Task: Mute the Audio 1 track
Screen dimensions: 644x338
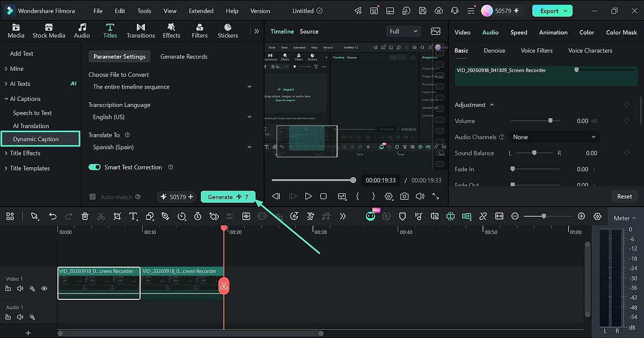Action: point(20,317)
